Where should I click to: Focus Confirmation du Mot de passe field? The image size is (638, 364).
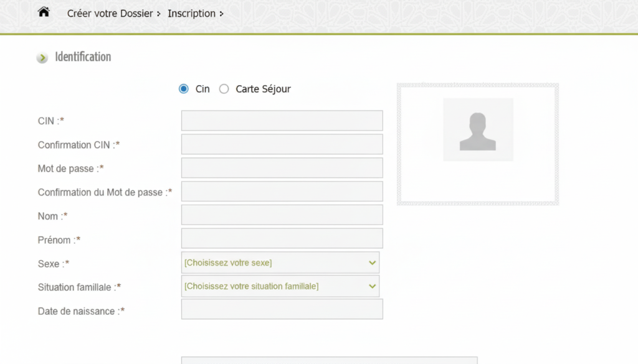coord(282,192)
